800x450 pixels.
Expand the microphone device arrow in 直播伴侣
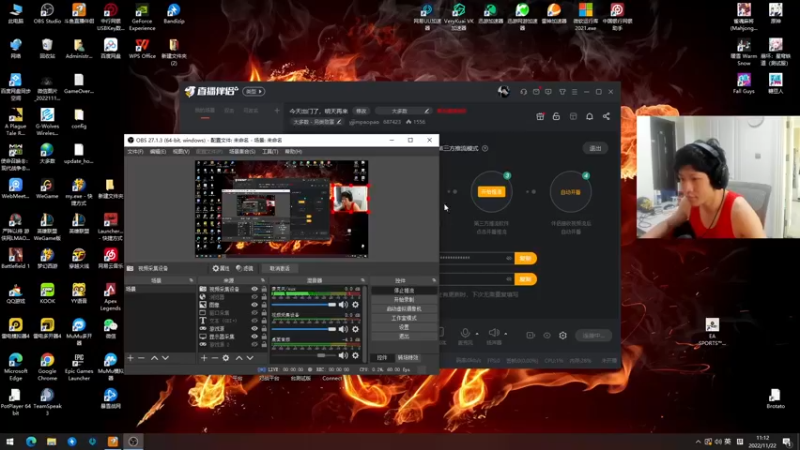coord(477,334)
